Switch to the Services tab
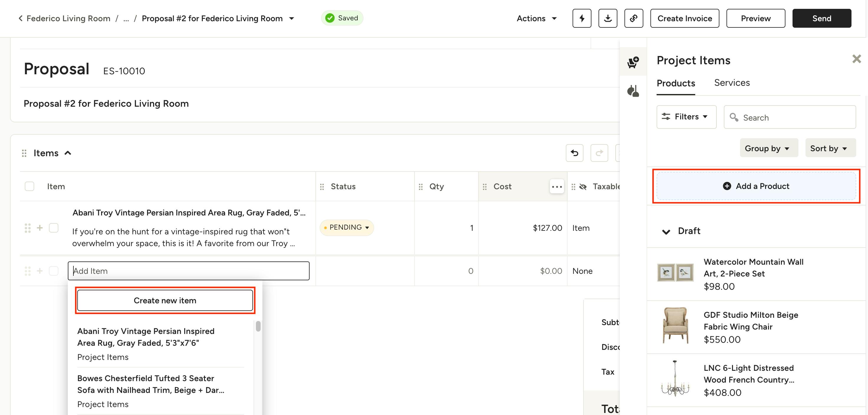This screenshot has width=868, height=415. pos(732,83)
